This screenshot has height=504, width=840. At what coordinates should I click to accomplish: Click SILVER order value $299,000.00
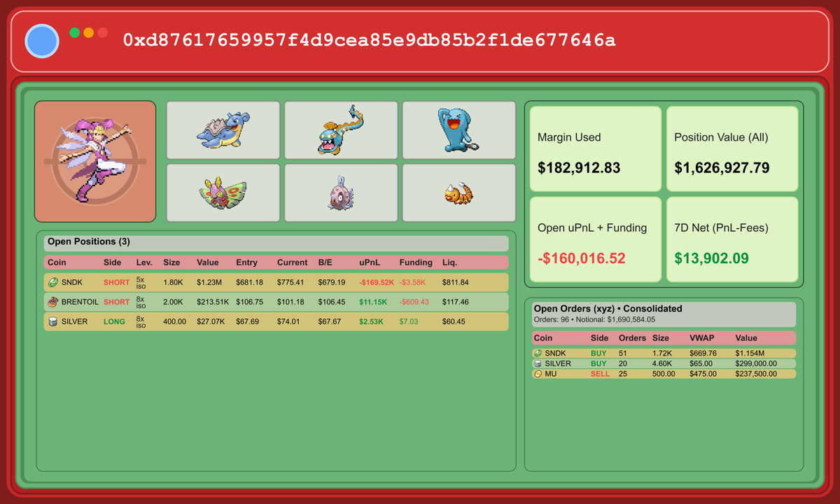[x=756, y=364]
